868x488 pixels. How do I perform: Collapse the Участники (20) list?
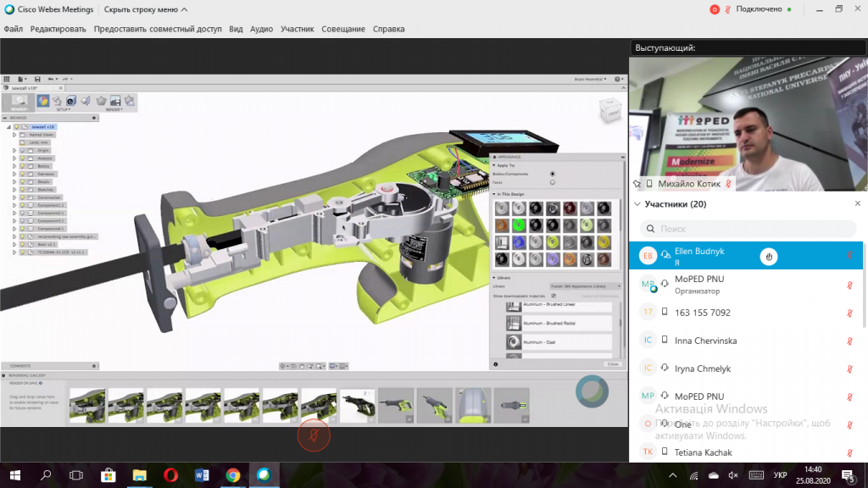637,204
